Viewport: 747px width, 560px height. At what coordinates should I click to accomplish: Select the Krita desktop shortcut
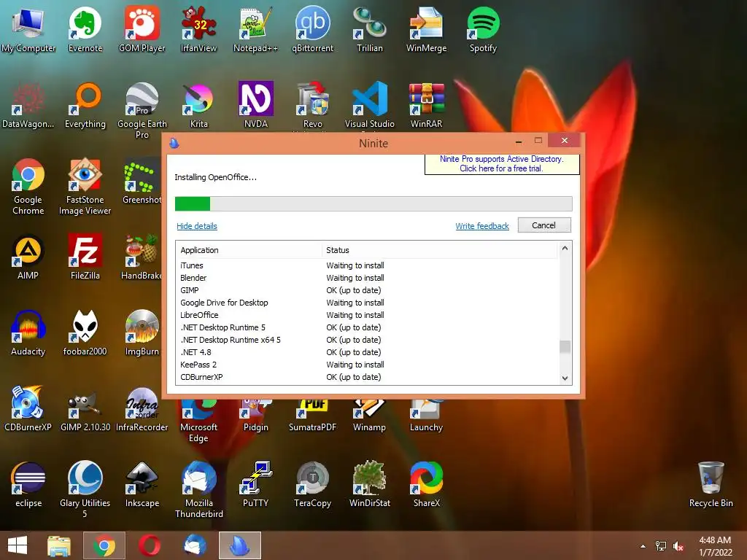[198, 105]
